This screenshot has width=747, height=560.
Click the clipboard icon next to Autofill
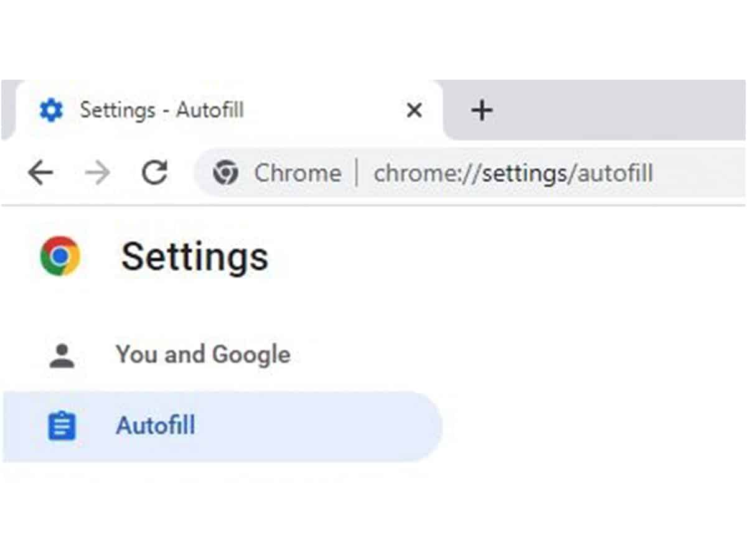point(62,427)
